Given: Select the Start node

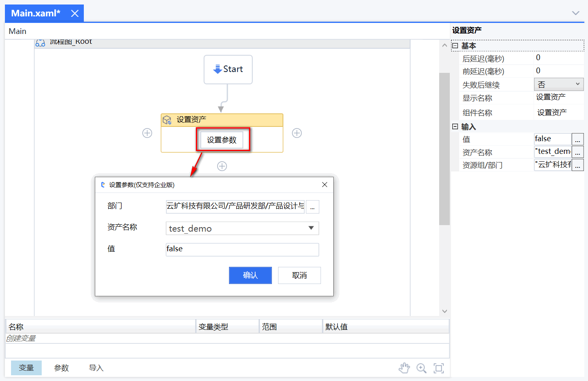Looking at the screenshot, I should (x=228, y=70).
